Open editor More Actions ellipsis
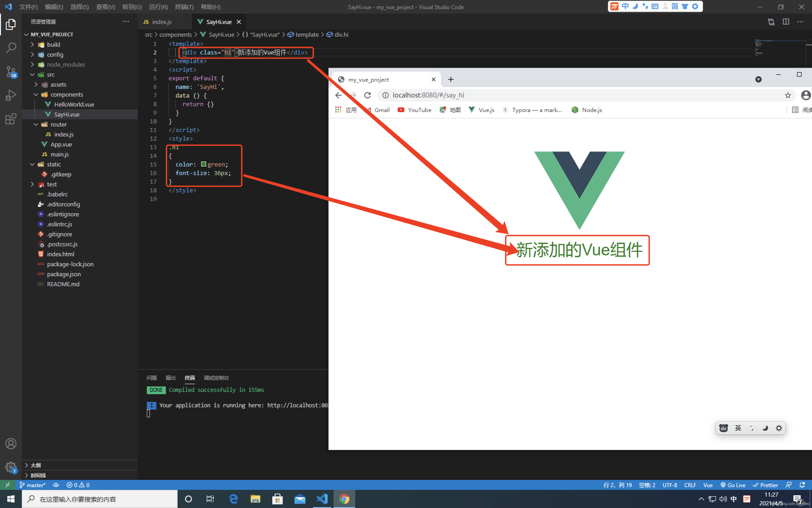The image size is (812, 508). [x=800, y=22]
